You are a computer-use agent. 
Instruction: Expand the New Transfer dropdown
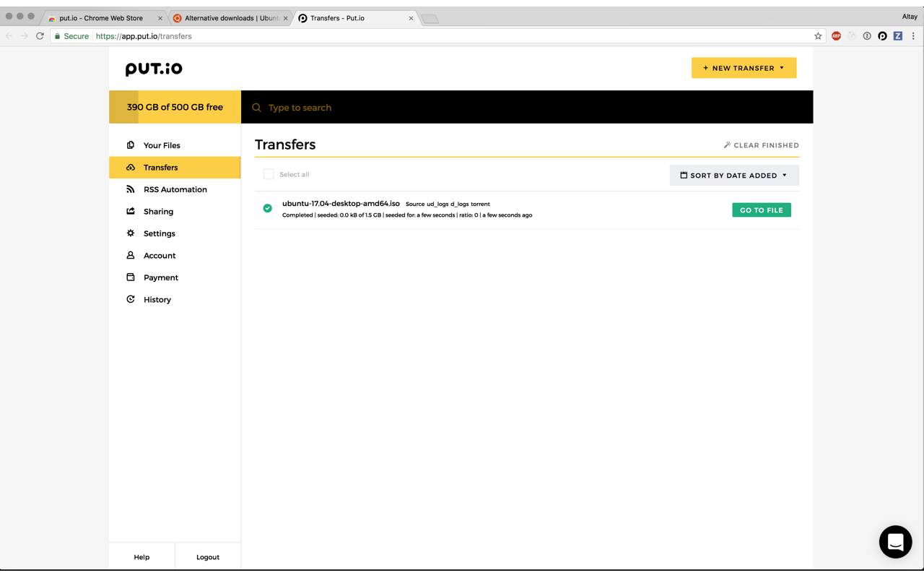pos(744,68)
